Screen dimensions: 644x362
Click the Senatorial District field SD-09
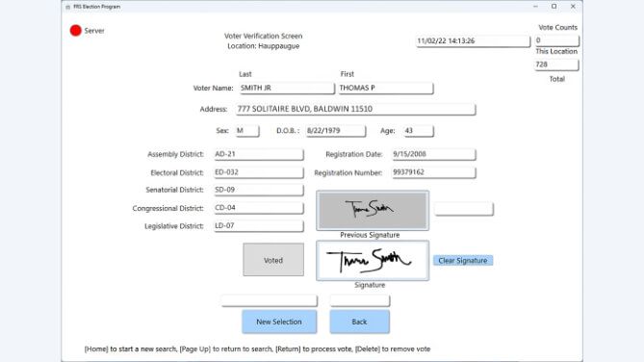[259, 190]
